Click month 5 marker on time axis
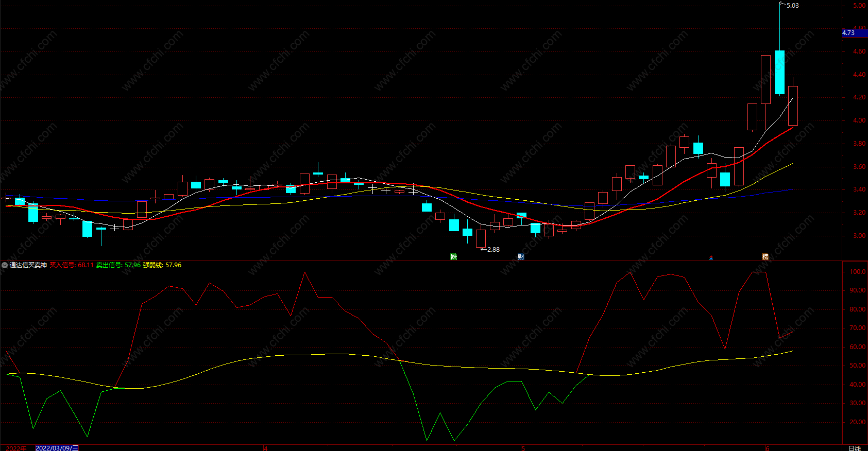Image resolution: width=868 pixels, height=451 pixels. [x=523, y=448]
